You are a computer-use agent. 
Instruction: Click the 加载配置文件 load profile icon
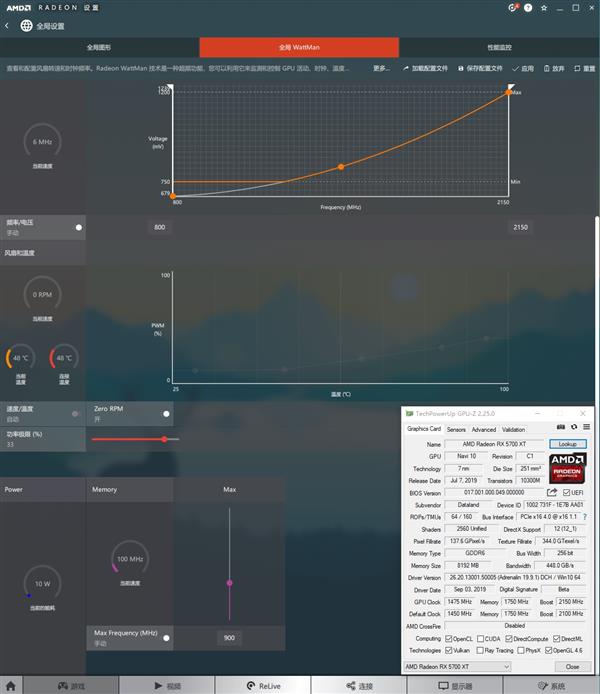[405, 69]
